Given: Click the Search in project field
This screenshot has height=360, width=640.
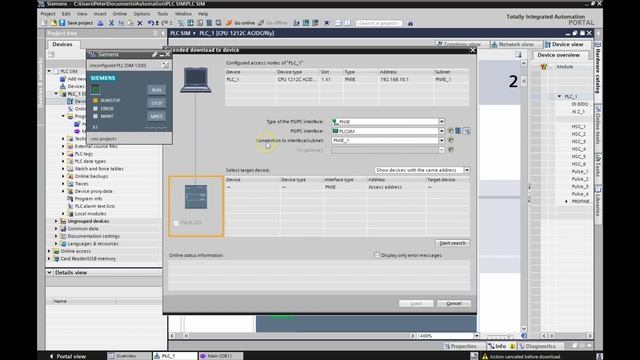Looking at the screenshot, I should tap(379, 23).
